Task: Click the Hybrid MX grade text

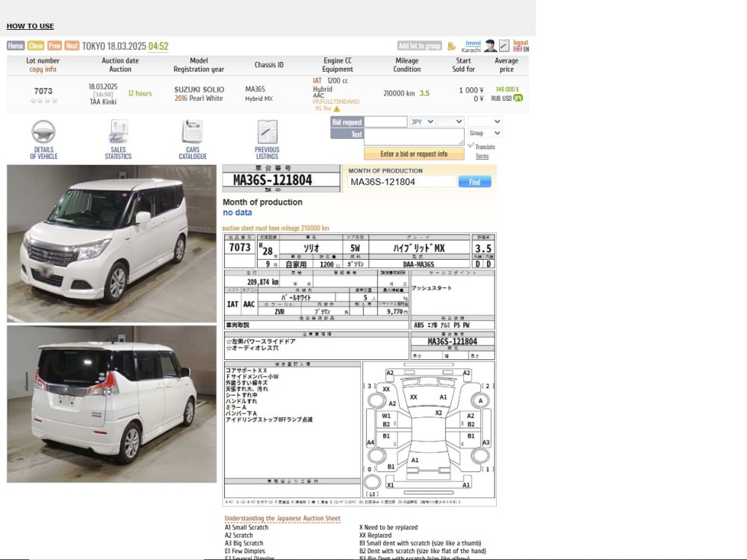Action: point(259,99)
